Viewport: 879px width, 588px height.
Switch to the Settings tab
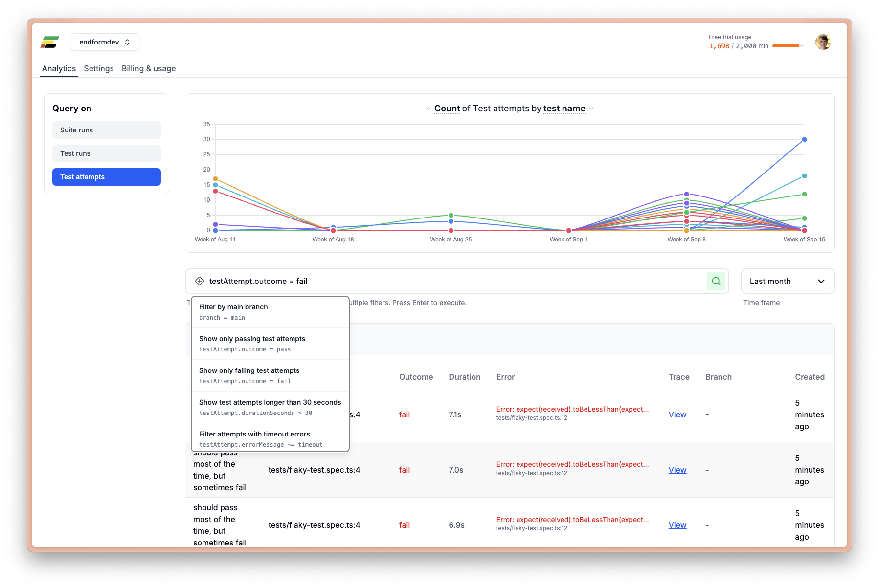tap(99, 69)
